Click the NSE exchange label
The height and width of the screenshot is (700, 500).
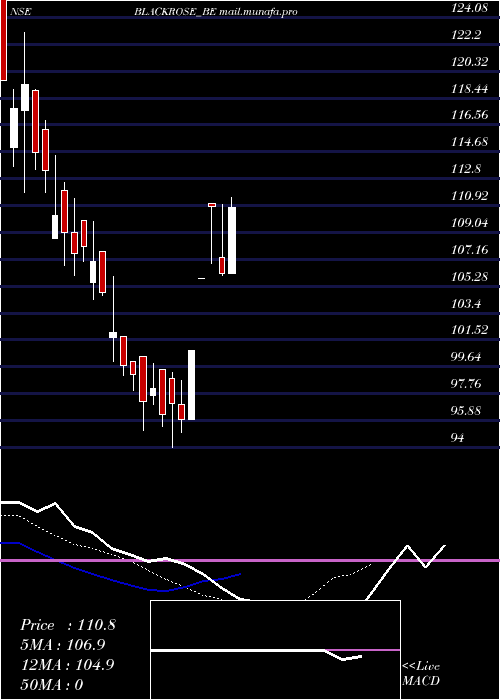click(20, 12)
